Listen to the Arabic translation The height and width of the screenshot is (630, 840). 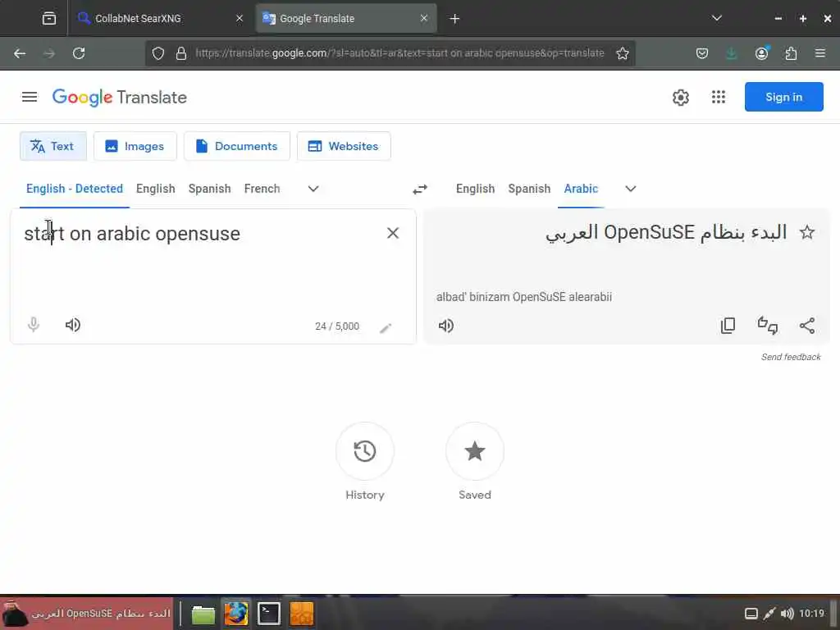(446, 326)
